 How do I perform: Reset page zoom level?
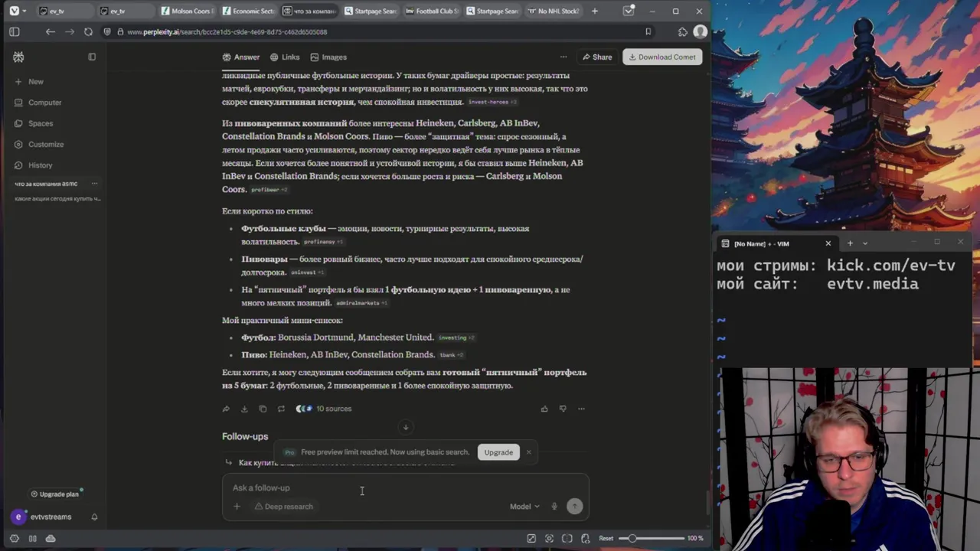pos(606,538)
